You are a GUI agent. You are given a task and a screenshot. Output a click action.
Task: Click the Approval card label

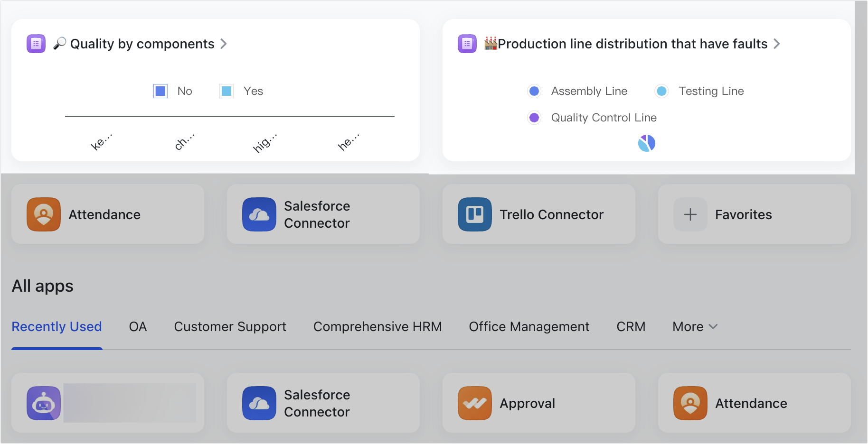click(528, 403)
